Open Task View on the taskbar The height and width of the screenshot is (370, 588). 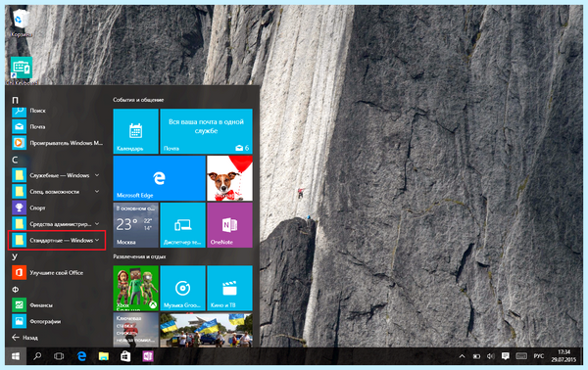59,356
